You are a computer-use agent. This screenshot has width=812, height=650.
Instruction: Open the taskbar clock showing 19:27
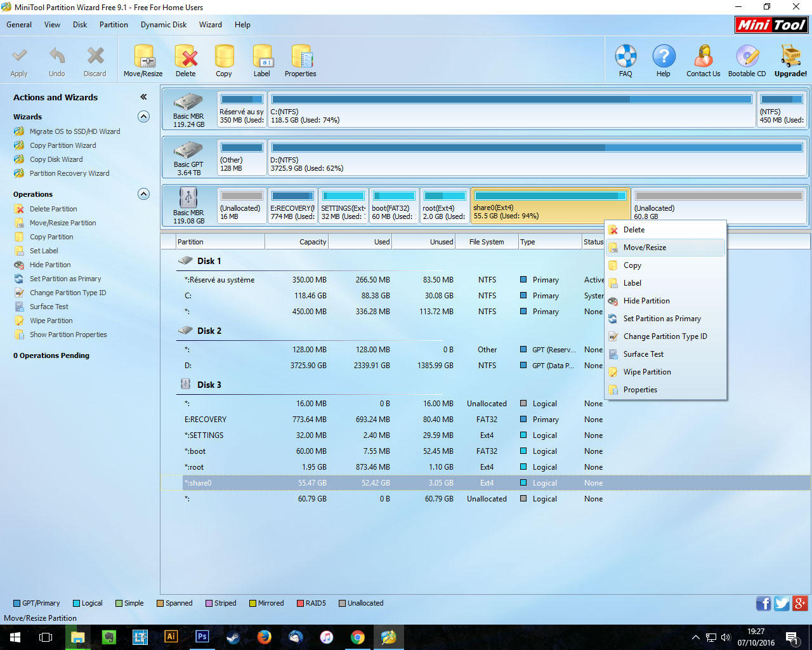756,637
